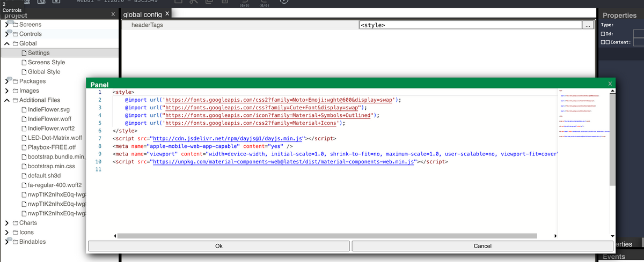644x262 pixels.
Task: Select bootstrap.min.css file
Action: (x=51, y=166)
